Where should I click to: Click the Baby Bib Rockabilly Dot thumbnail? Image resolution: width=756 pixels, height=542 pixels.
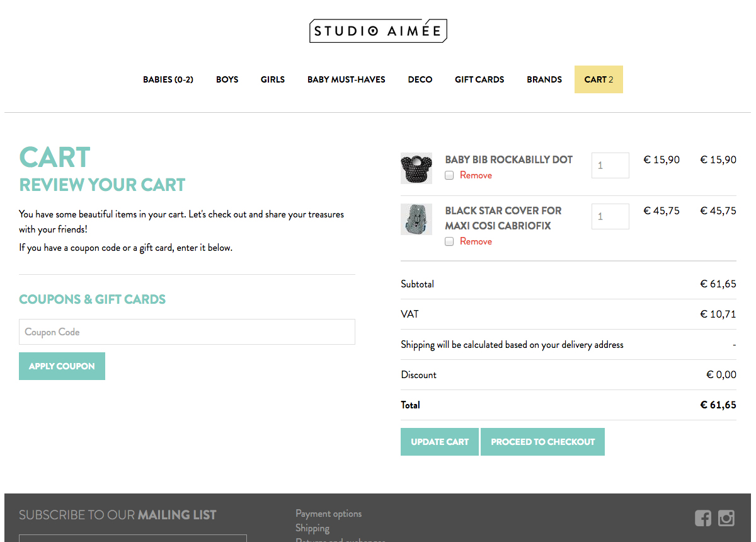click(x=416, y=168)
